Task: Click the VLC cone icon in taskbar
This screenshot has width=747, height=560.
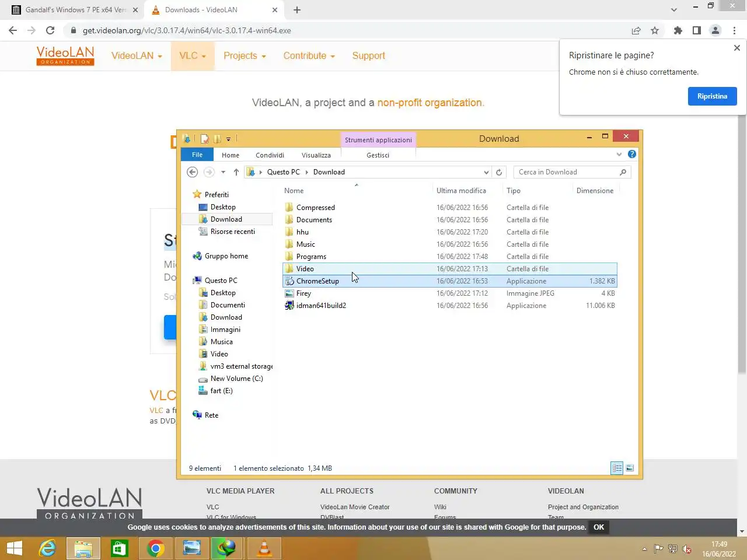Action: click(x=264, y=548)
